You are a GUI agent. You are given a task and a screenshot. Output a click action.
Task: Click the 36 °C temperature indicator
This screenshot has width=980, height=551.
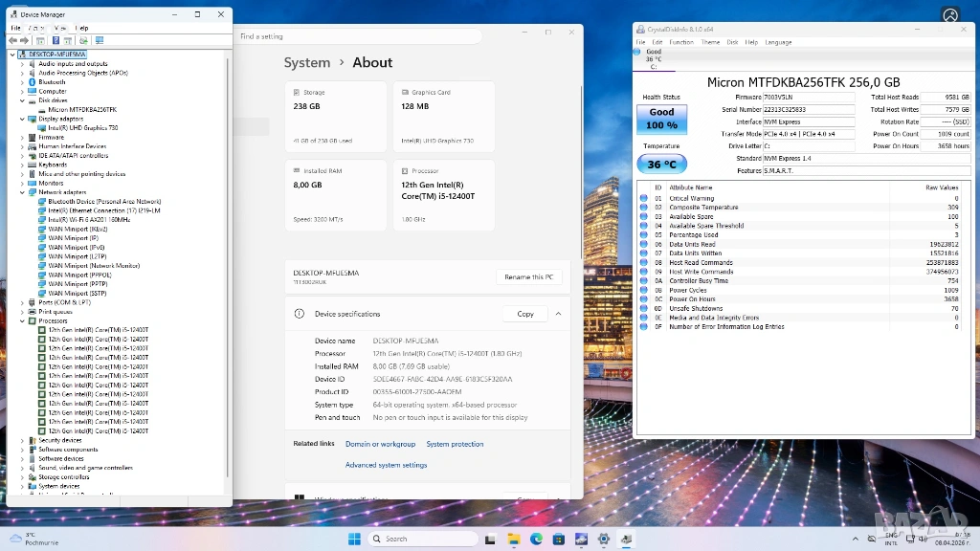[x=661, y=165]
